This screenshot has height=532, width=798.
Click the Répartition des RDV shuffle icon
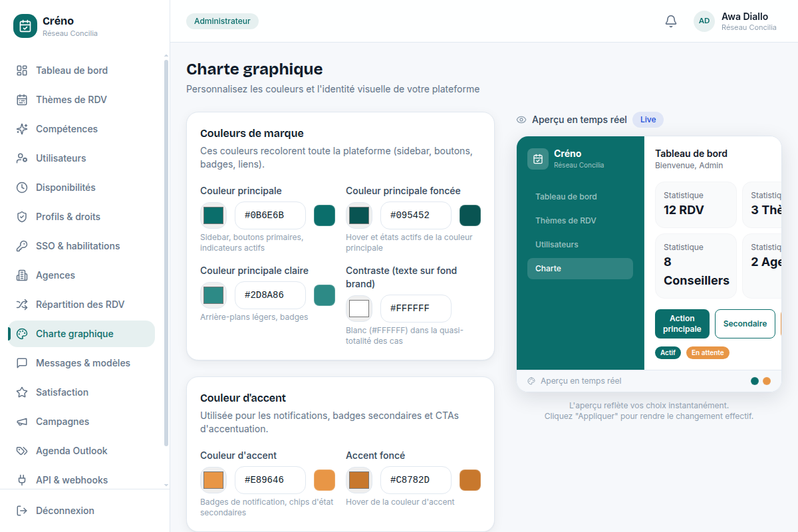pos(22,305)
